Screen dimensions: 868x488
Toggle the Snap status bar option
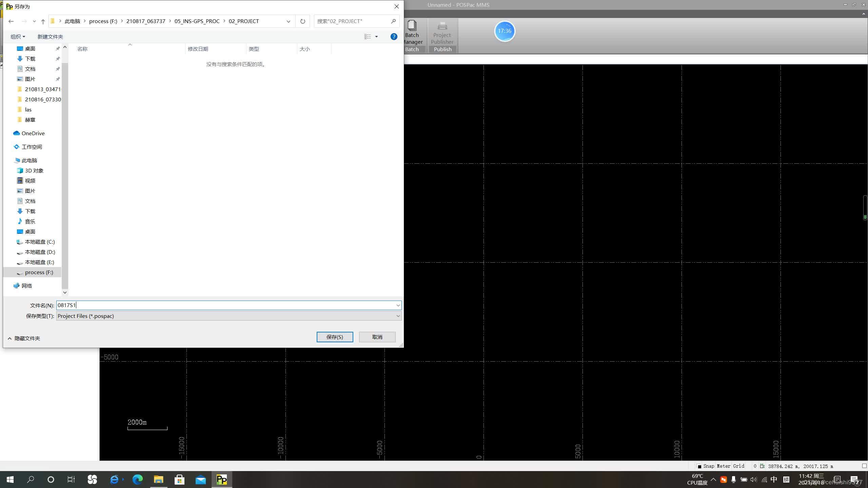708,466
